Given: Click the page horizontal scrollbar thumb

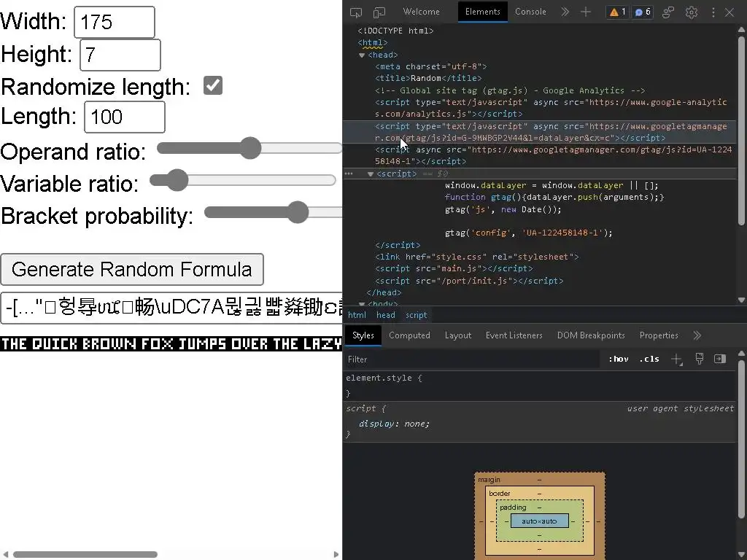Looking at the screenshot, I should (85, 554).
